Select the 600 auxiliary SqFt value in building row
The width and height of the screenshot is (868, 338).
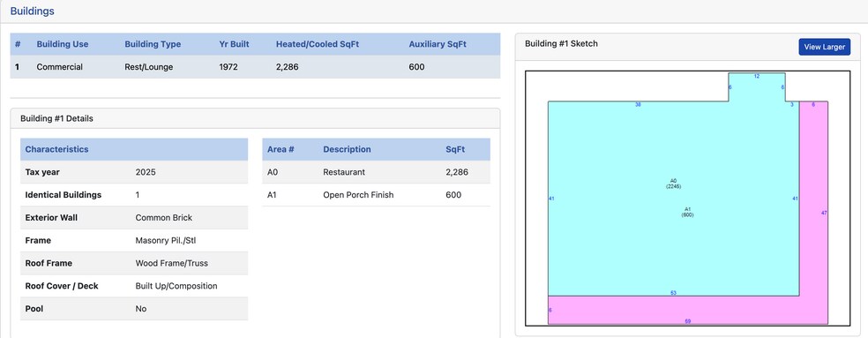pos(417,67)
